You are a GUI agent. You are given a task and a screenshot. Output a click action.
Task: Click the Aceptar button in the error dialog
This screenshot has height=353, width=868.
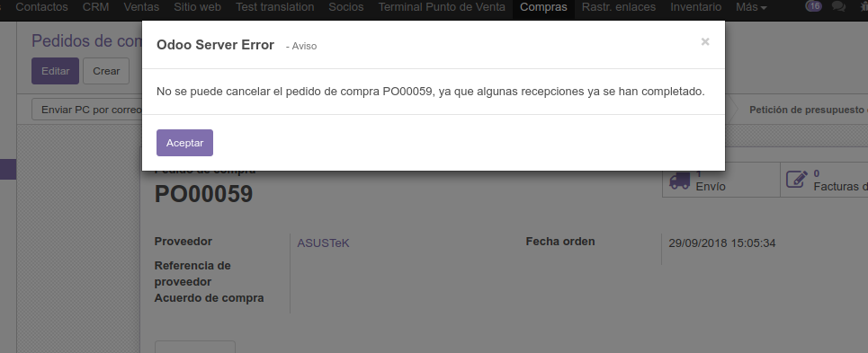click(x=184, y=143)
